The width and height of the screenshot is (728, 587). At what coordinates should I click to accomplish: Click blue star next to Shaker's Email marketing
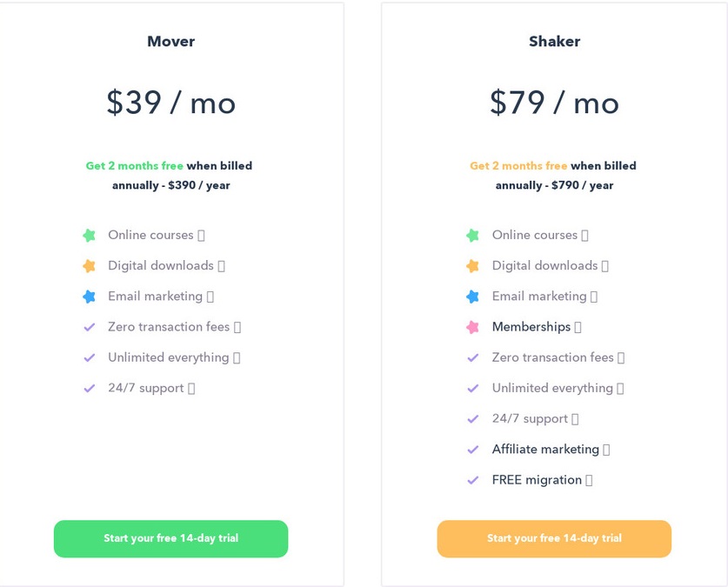pyautogui.click(x=472, y=297)
